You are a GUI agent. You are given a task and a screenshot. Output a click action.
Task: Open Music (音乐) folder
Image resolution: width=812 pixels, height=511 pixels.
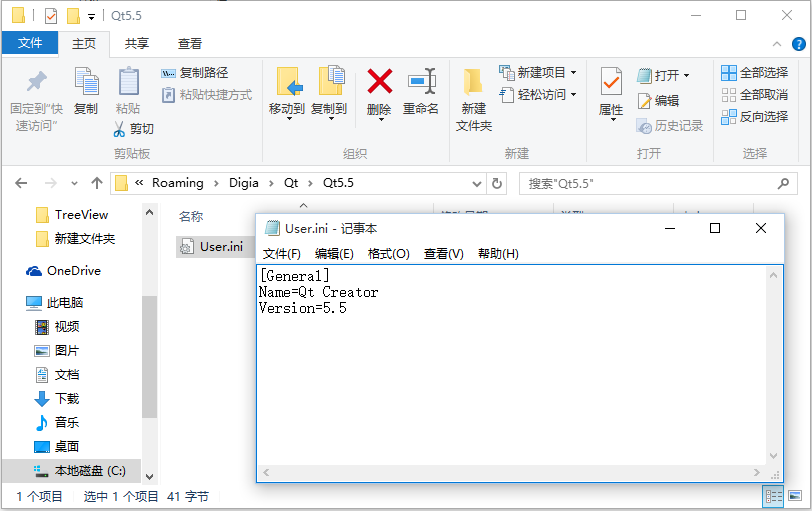click(x=56, y=422)
